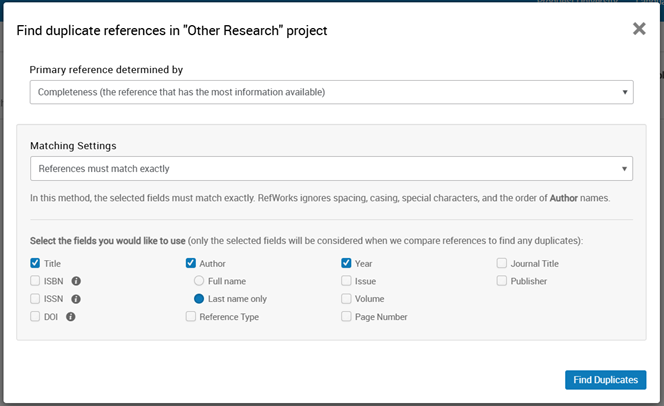664x406 pixels.
Task: Open the Primary reference determined by dropdown
Action: click(331, 92)
